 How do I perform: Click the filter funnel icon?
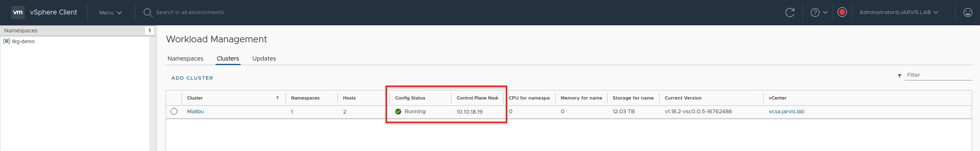(x=899, y=76)
